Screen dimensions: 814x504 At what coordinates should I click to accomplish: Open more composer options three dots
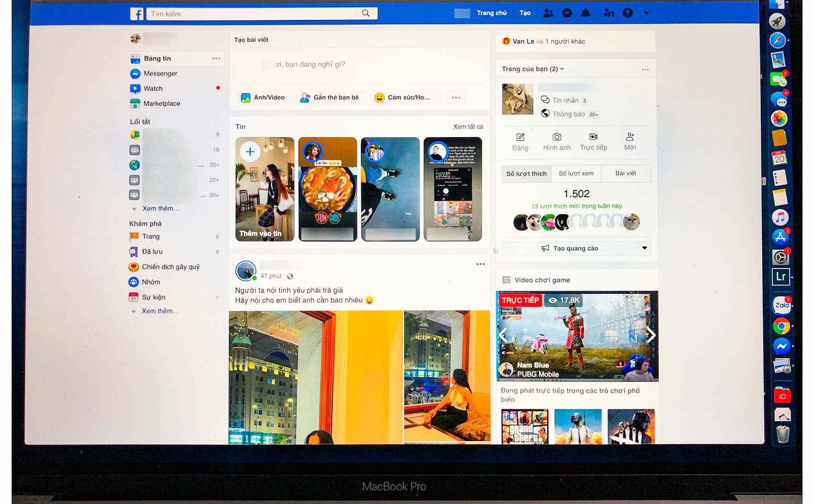tap(456, 97)
